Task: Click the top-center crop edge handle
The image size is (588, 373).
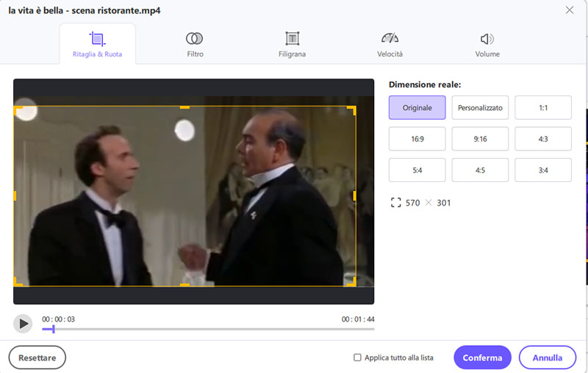Action: click(x=184, y=107)
